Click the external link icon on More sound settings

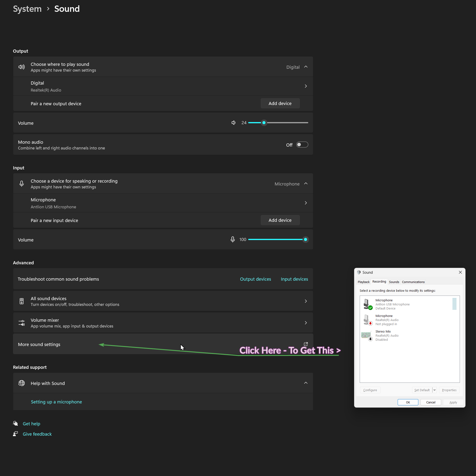(x=306, y=344)
